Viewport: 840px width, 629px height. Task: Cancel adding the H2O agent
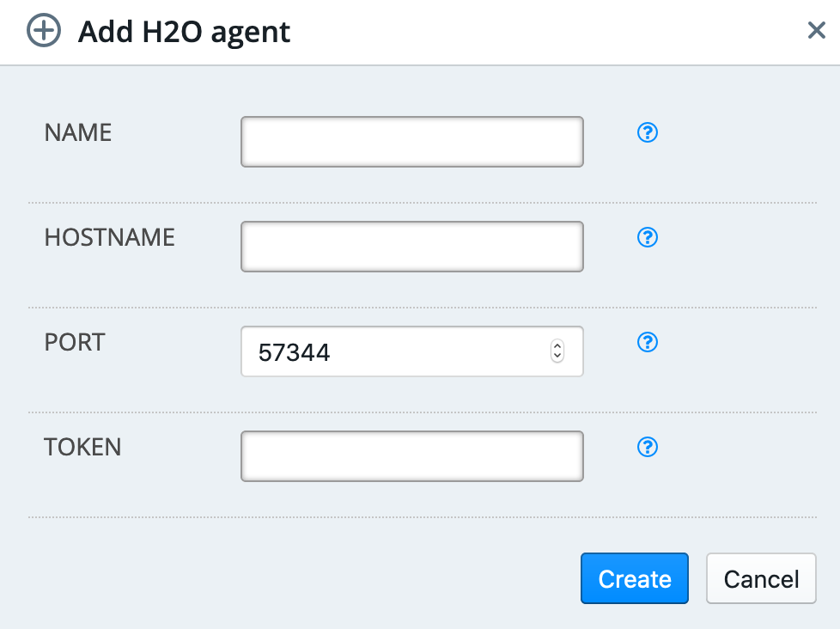click(761, 578)
